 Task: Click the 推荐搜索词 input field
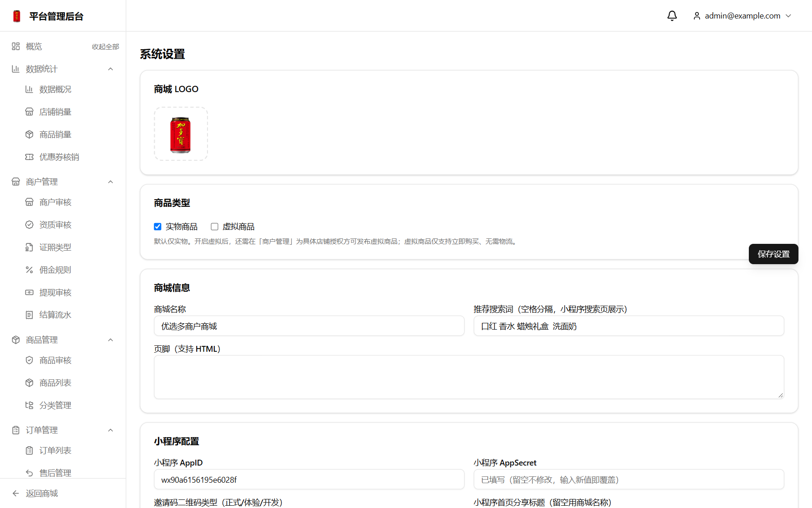pos(629,326)
